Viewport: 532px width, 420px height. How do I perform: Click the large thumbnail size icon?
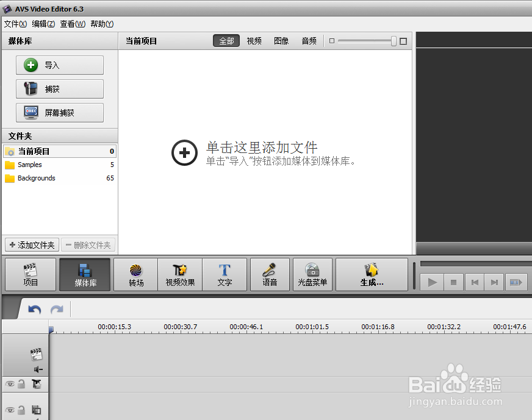(403, 41)
